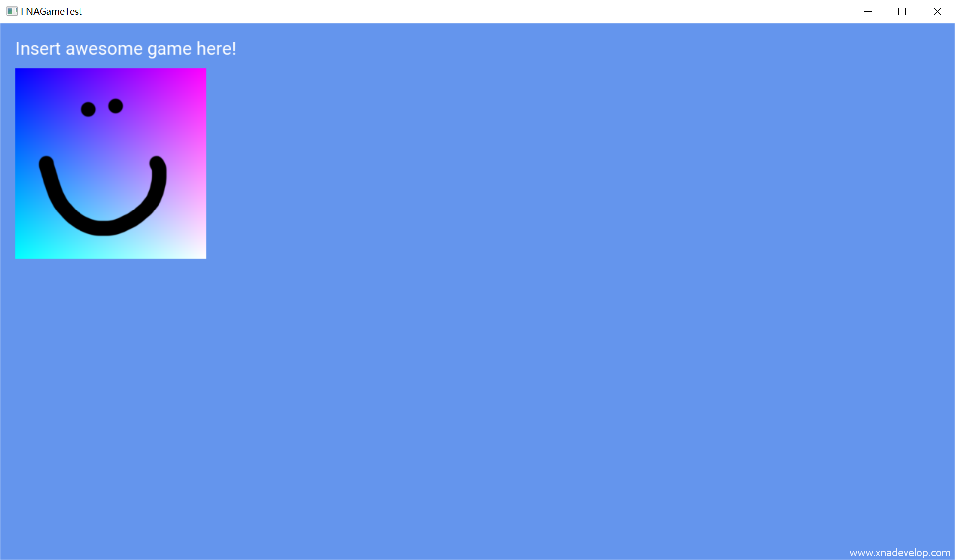The image size is (955, 560).
Task: Click the smiley's right eye dot
Action: click(x=115, y=106)
